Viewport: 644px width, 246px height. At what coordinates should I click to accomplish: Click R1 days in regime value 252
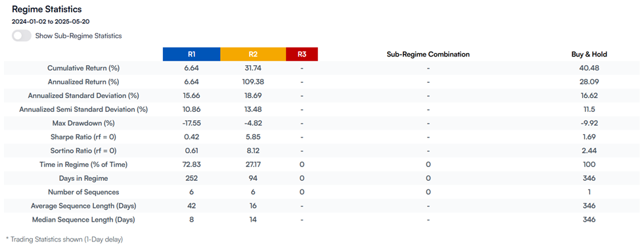pyautogui.click(x=191, y=178)
